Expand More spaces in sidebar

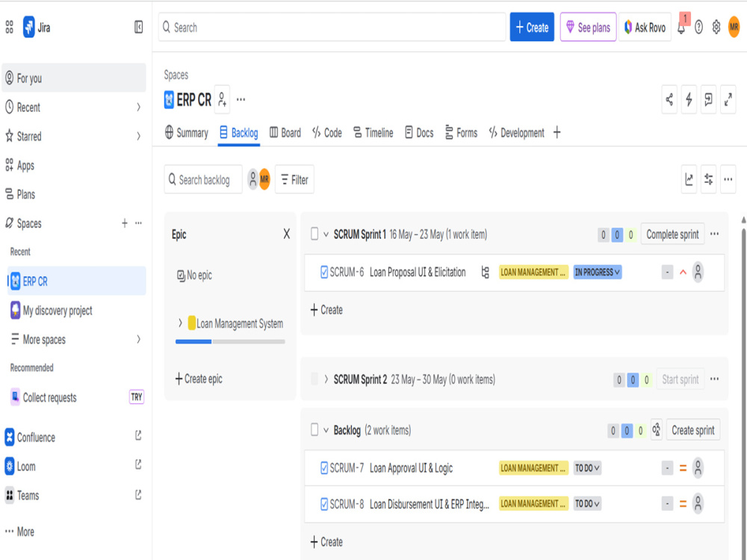(139, 340)
